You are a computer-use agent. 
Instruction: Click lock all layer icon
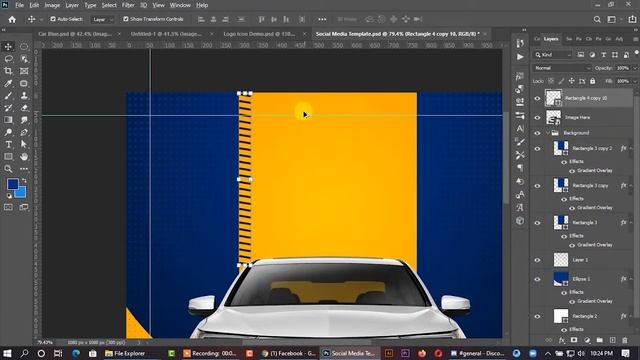593,81
